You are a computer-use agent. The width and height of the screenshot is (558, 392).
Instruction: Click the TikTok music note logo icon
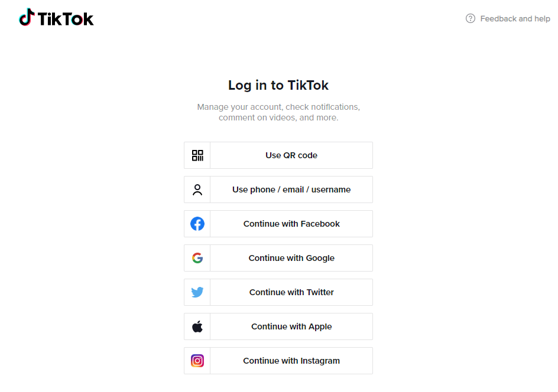click(x=27, y=18)
